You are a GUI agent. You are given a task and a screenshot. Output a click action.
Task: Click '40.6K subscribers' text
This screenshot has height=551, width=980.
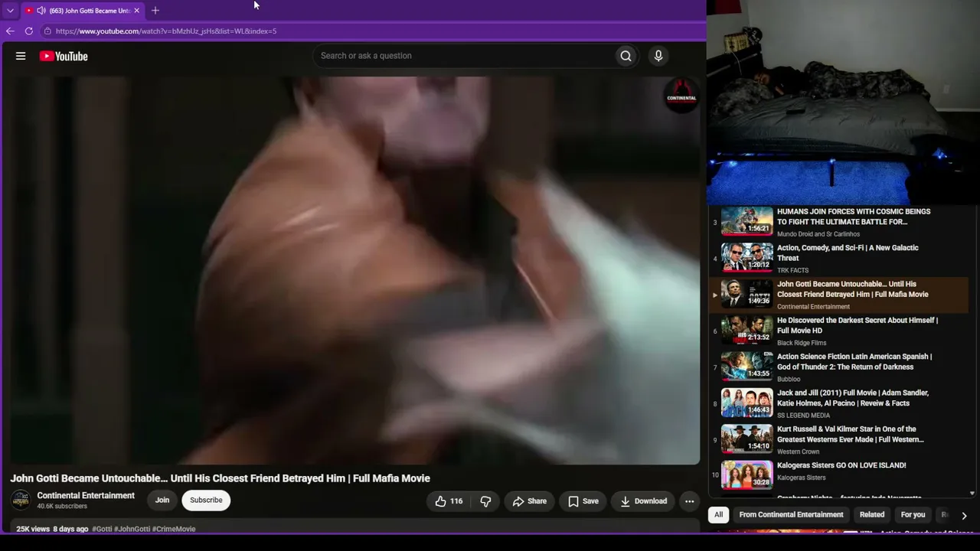[x=62, y=507]
